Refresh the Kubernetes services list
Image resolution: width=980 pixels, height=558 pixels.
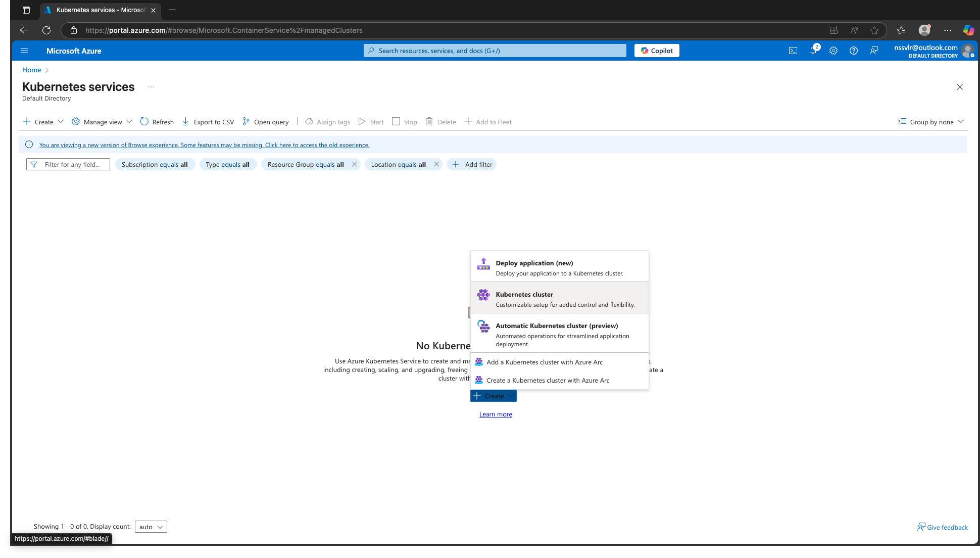157,122
